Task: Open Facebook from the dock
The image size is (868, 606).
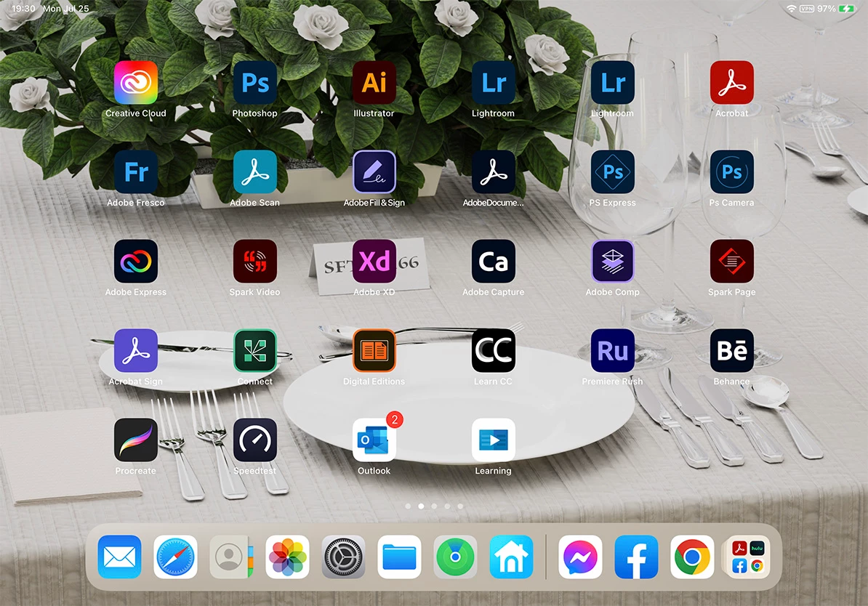Action: (x=636, y=557)
